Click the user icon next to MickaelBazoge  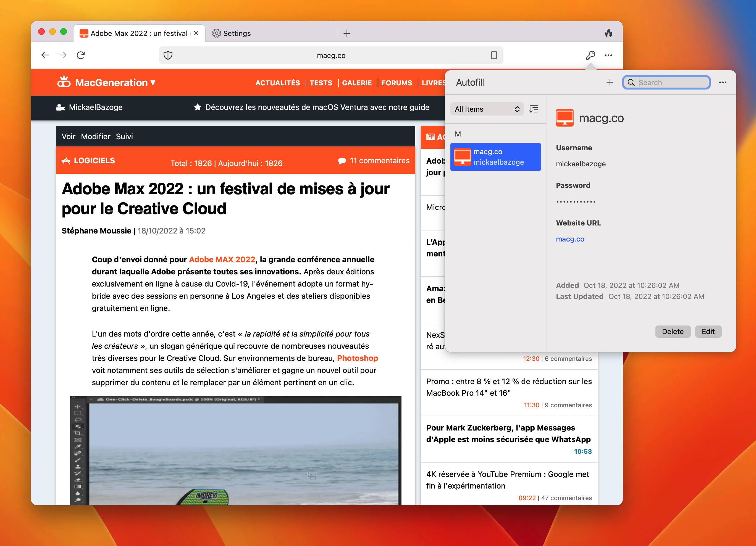(60, 107)
